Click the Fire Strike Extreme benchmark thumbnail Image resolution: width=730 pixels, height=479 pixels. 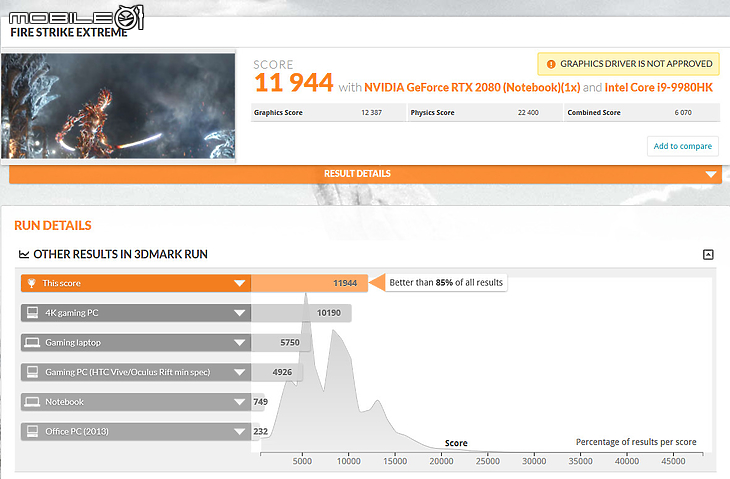pyautogui.click(x=118, y=106)
